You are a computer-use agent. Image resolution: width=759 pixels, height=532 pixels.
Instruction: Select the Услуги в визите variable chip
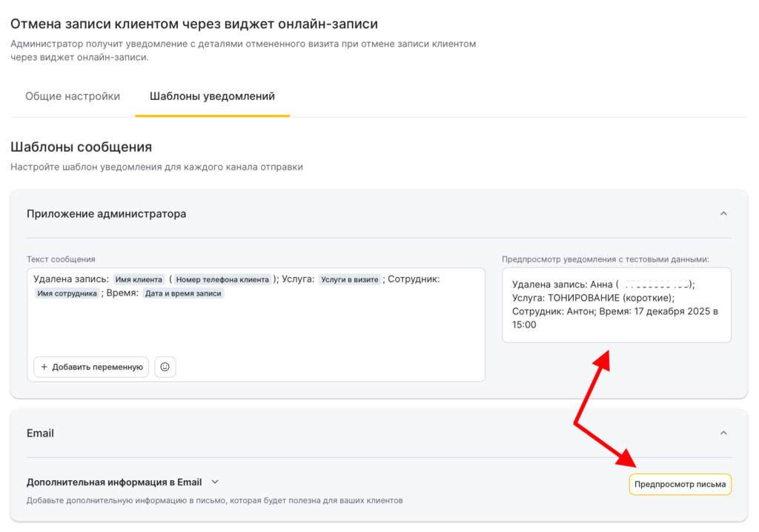coord(350,279)
